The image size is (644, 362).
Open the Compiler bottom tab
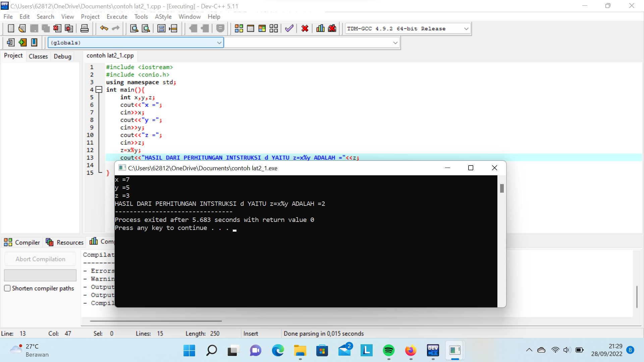[22, 242]
